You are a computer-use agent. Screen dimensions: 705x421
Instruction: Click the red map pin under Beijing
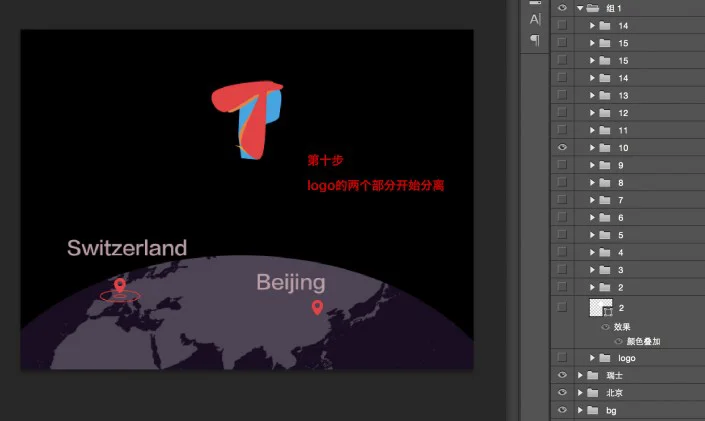pyautogui.click(x=317, y=308)
